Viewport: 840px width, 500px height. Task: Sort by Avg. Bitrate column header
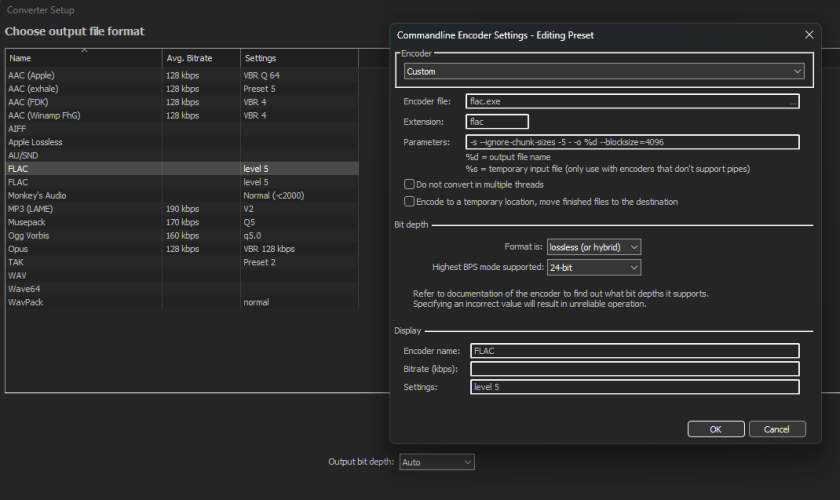(201, 58)
